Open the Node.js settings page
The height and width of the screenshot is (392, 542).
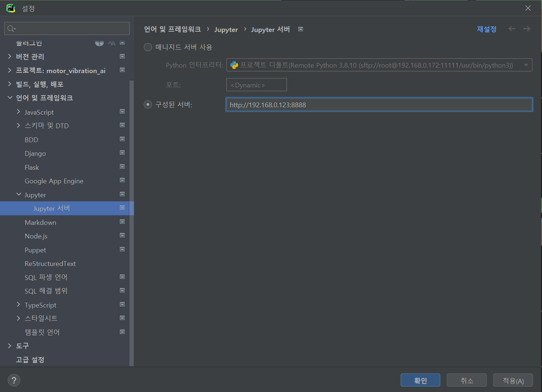click(x=36, y=236)
